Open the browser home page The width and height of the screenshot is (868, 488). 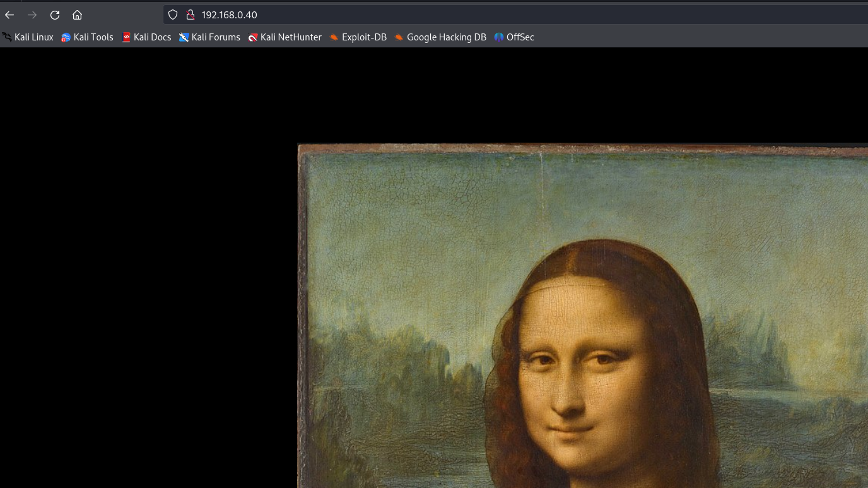[x=77, y=15]
